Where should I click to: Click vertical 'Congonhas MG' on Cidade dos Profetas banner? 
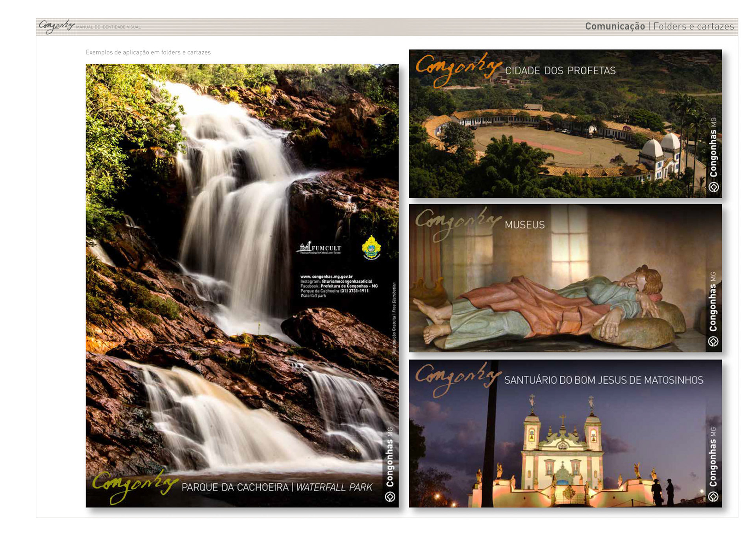(x=713, y=147)
